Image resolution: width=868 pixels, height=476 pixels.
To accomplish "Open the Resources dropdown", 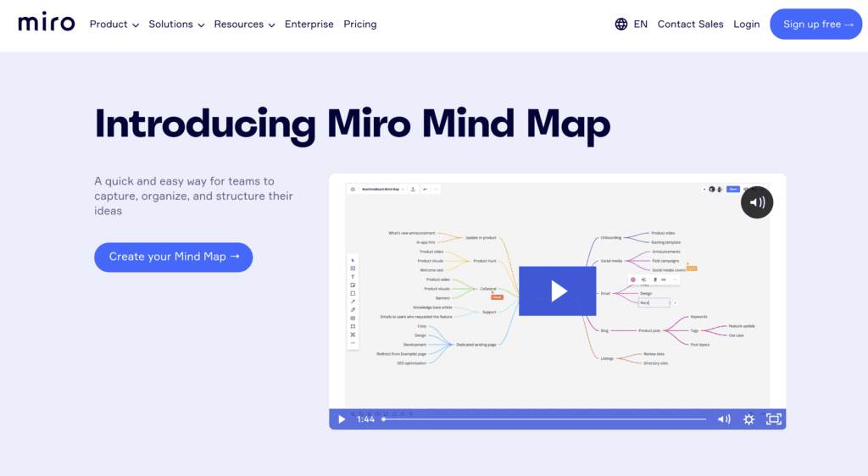I will [244, 25].
